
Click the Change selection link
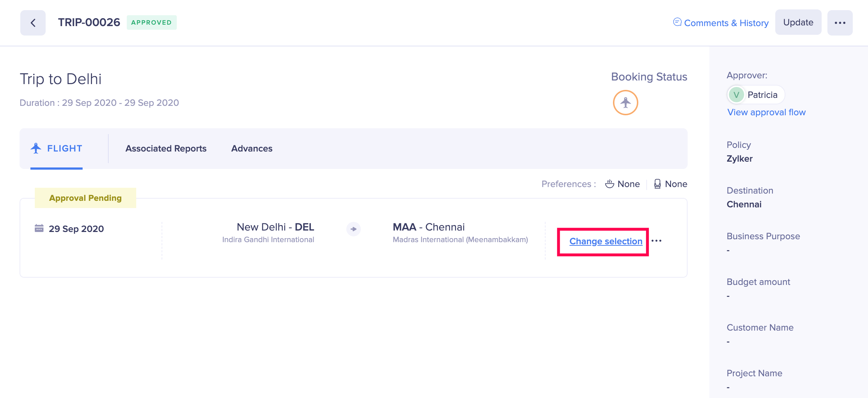coord(606,241)
